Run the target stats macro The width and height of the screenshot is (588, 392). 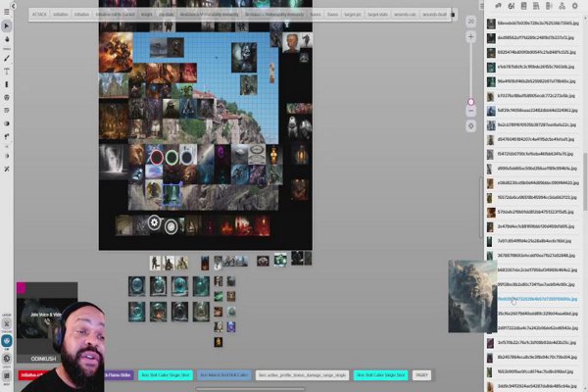pyautogui.click(x=377, y=15)
